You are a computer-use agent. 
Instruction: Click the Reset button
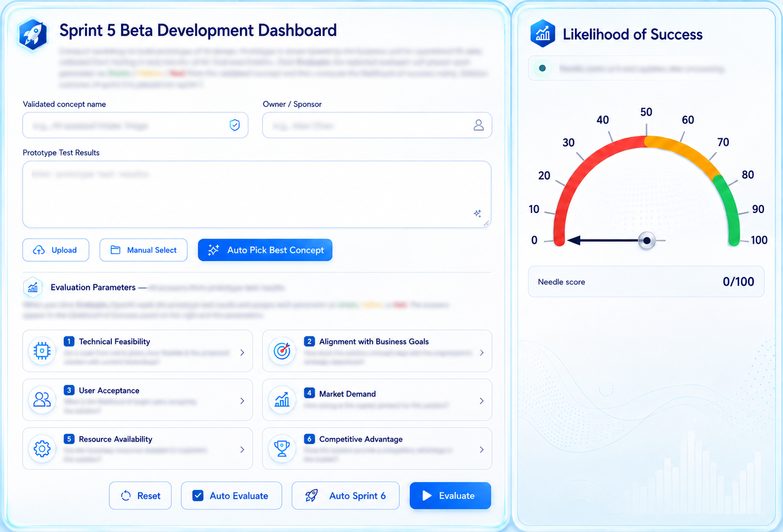pyautogui.click(x=140, y=495)
